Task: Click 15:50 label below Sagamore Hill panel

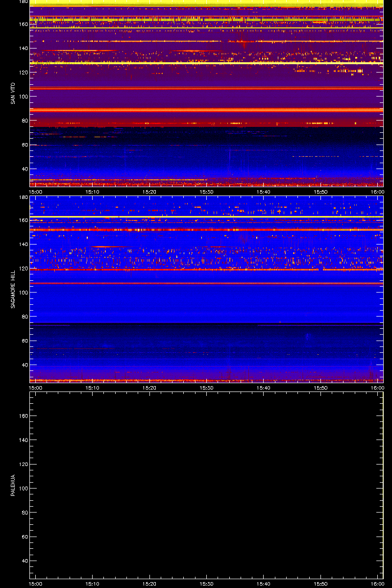Action: [x=321, y=388]
